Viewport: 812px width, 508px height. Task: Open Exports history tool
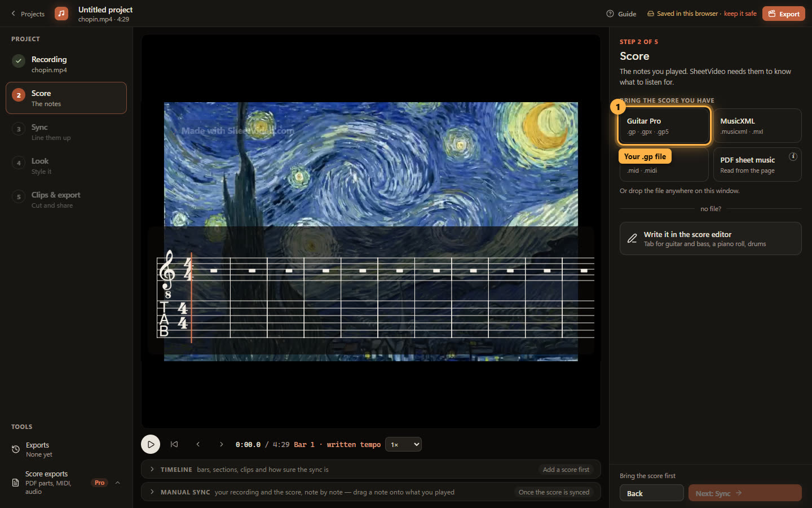point(66,449)
